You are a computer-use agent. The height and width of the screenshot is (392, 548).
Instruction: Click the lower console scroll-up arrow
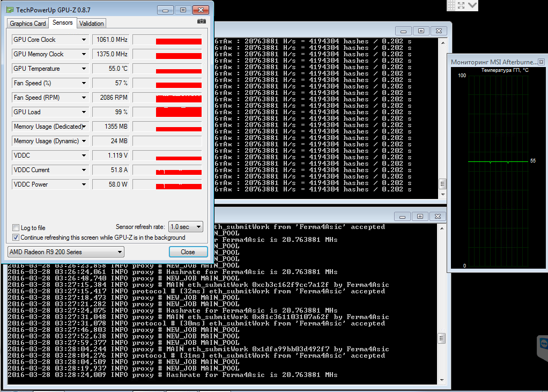(x=442, y=228)
